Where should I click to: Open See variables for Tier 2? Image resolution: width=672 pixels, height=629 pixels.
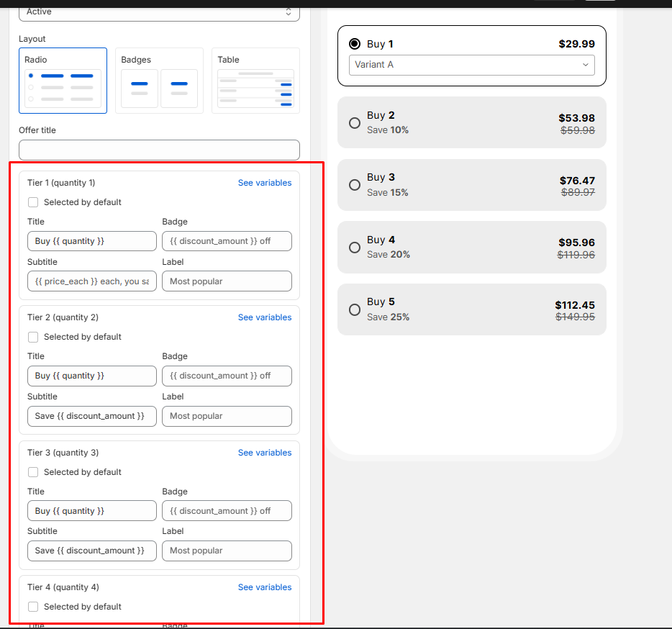pos(265,317)
